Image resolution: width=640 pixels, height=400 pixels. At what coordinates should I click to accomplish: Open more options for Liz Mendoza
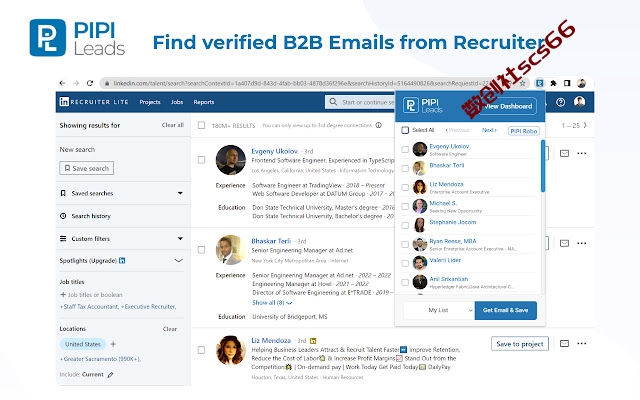point(582,344)
